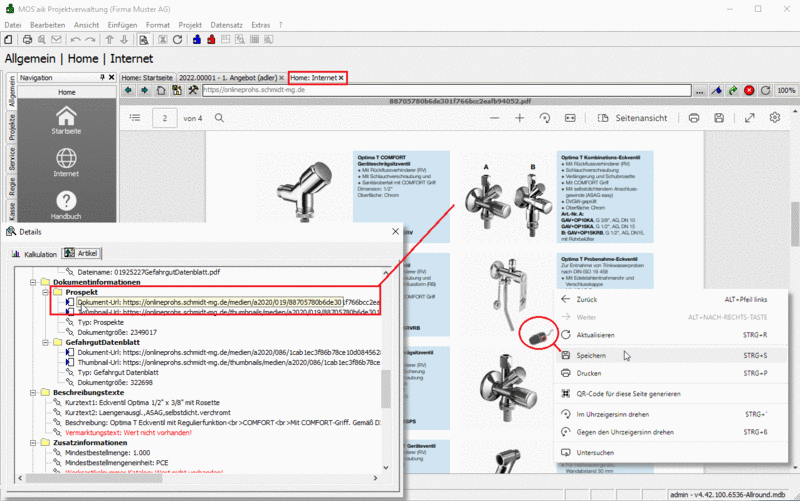Click Seitenansicht button in PDF toolbar

point(632,118)
